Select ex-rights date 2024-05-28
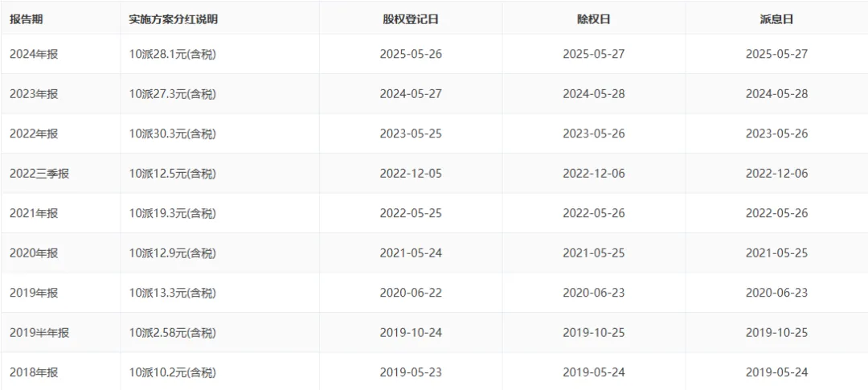Screen dimensions: 868x390 593,93
